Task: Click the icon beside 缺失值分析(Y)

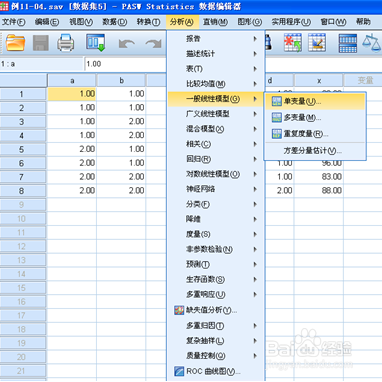Action: pos(179,310)
